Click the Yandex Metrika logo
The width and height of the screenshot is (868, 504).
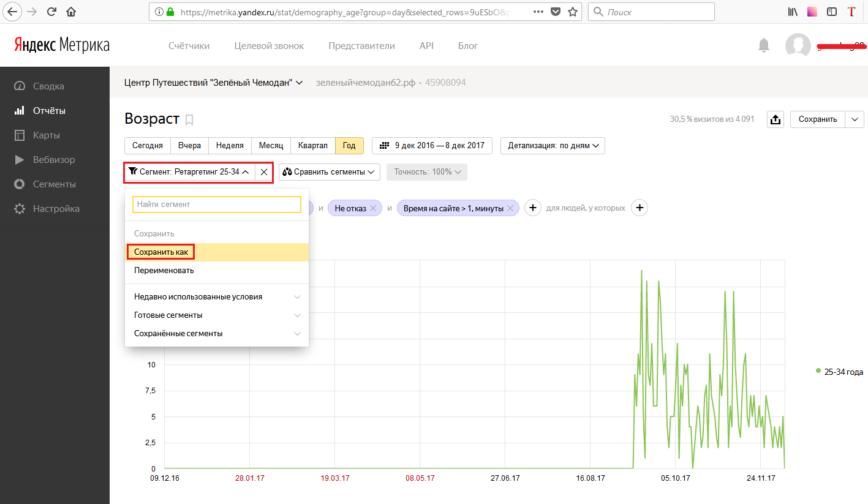[62, 45]
